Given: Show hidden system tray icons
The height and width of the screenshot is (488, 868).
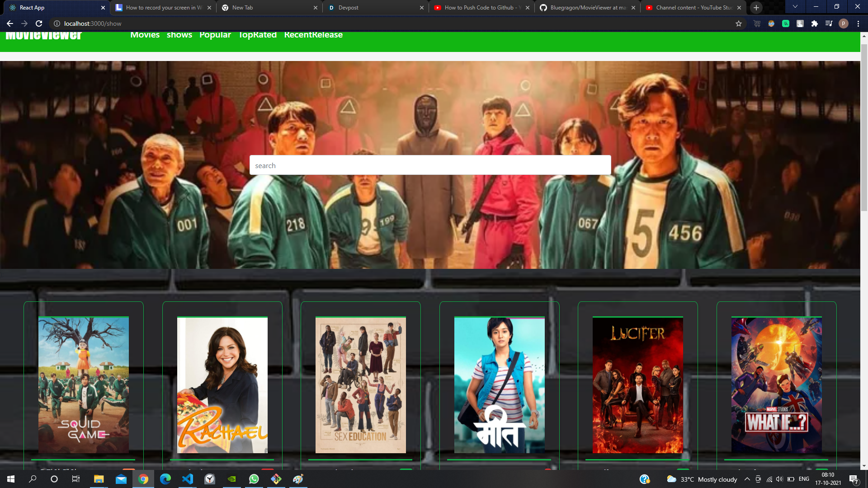Looking at the screenshot, I should tap(747, 479).
